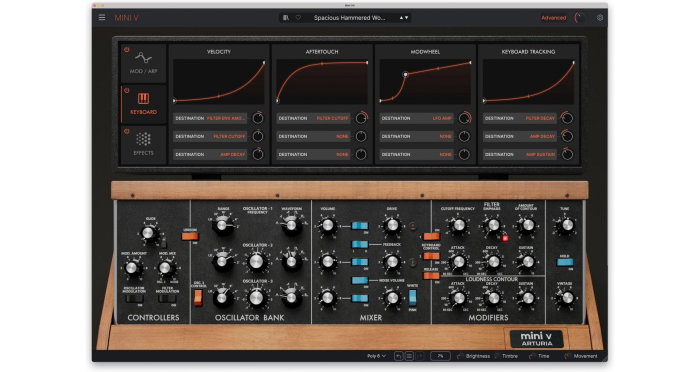Click the Modwheel curve breakpoint handle

pyautogui.click(x=405, y=75)
